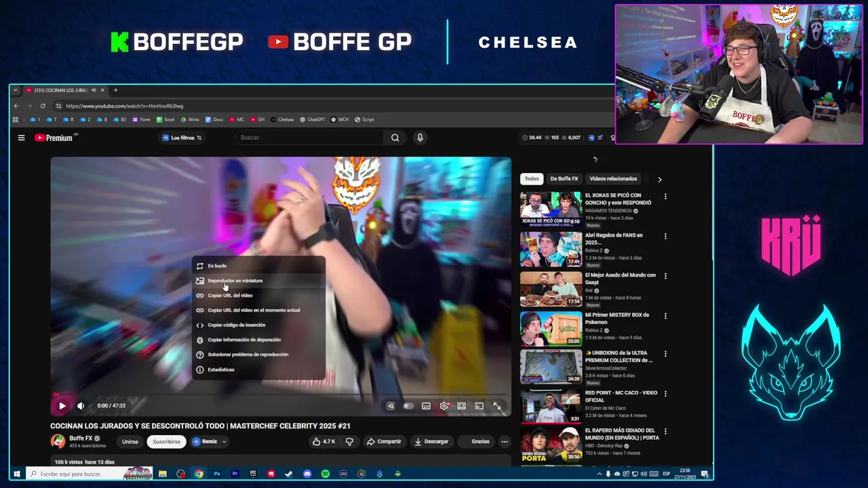The height and width of the screenshot is (488, 868).
Task: Toggle subtitles on the player
Action: (426, 406)
